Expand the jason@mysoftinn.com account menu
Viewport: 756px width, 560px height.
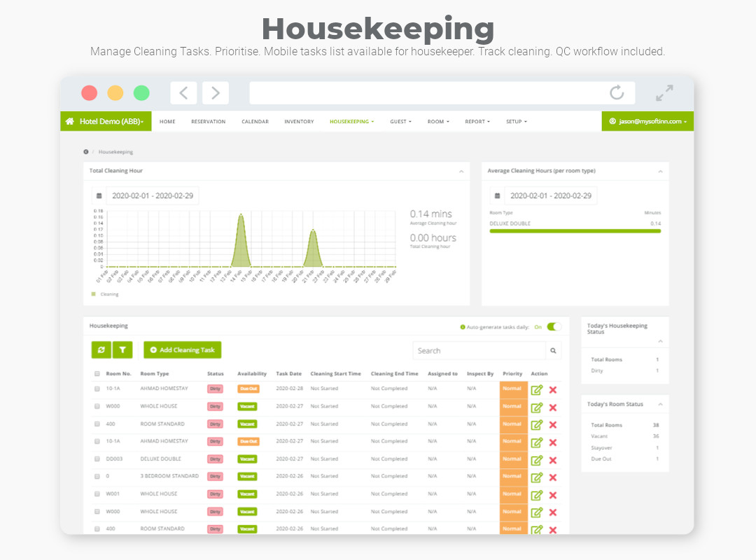pyautogui.click(x=647, y=122)
